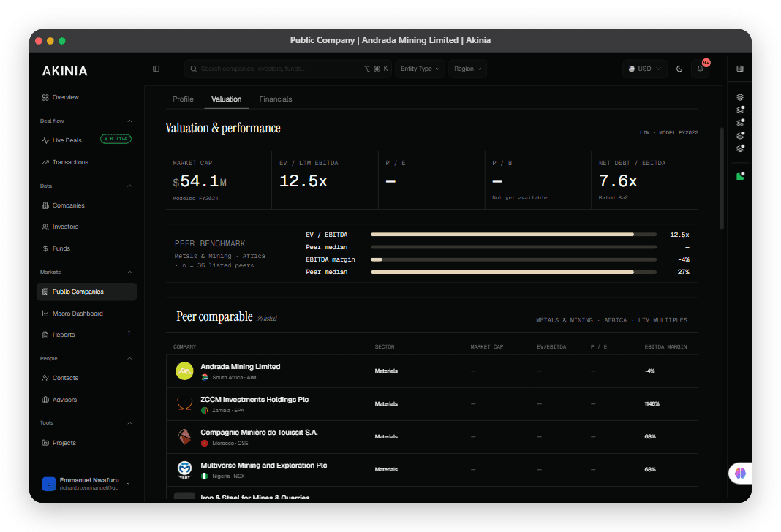Click Multiverse Mining logo
Image resolution: width=781 pixels, height=532 pixels.
pyautogui.click(x=185, y=469)
